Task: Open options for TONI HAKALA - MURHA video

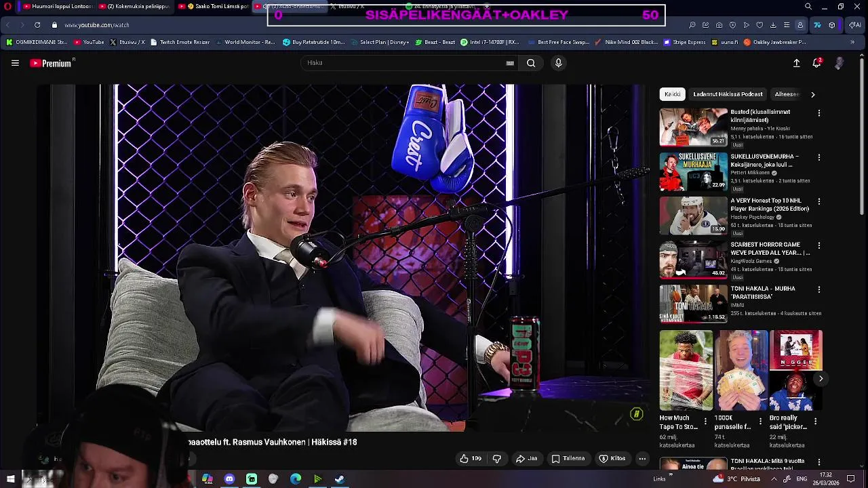Action: (x=819, y=289)
